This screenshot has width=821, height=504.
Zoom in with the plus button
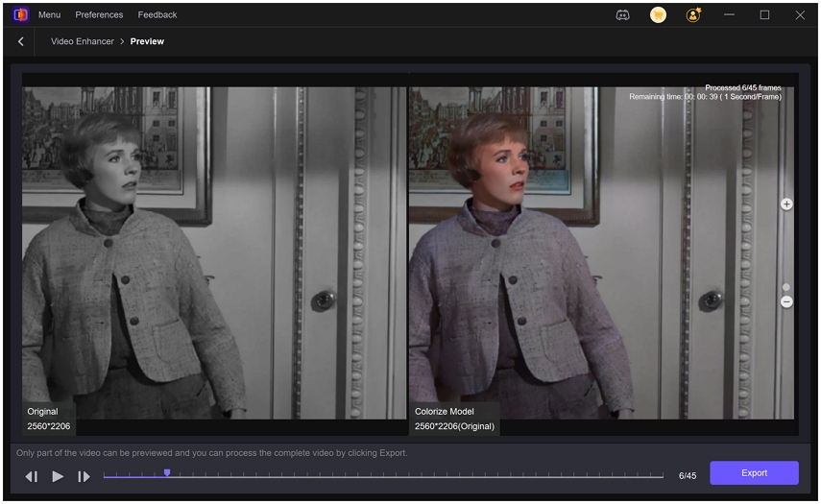point(786,204)
